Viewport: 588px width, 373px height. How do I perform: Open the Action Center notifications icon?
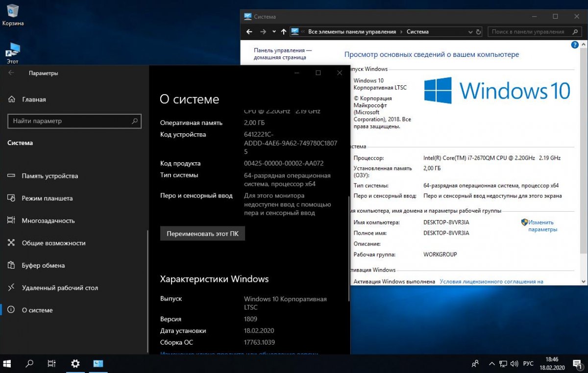[x=577, y=364]
